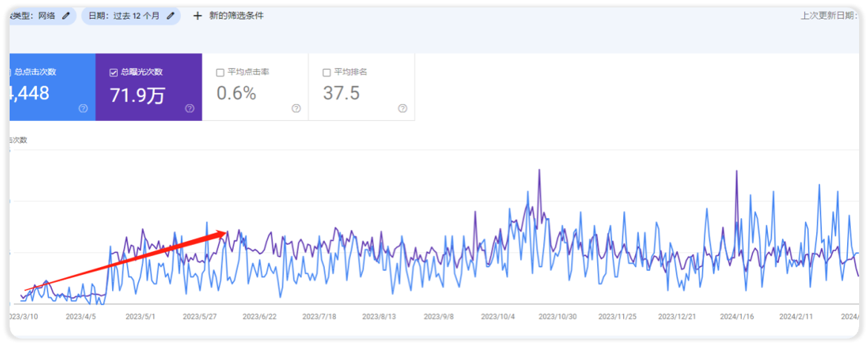Click the plus icon before 新的筛选条件
Screen dimensions: 868x346
pos(197,16)
